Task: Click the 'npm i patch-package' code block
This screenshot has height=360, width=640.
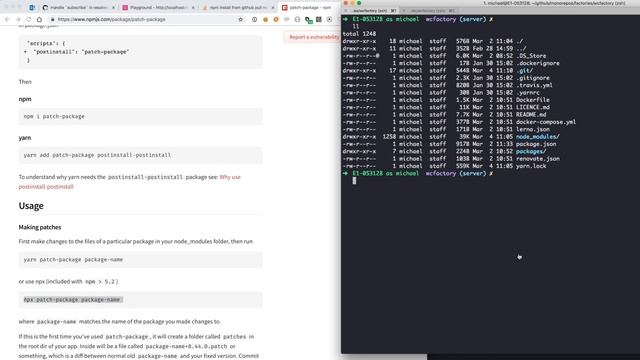Action: pos(140,116)
